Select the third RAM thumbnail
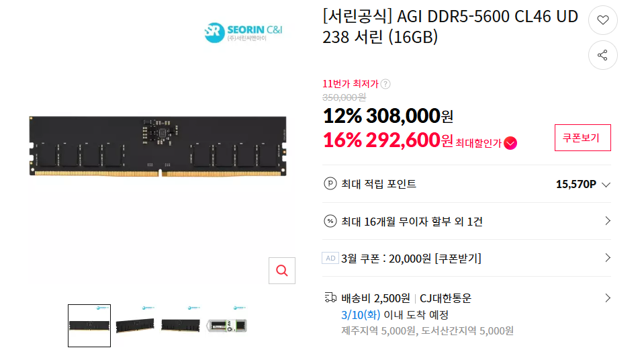Screen dimensions: 644x358 click(x=181, y=326)
